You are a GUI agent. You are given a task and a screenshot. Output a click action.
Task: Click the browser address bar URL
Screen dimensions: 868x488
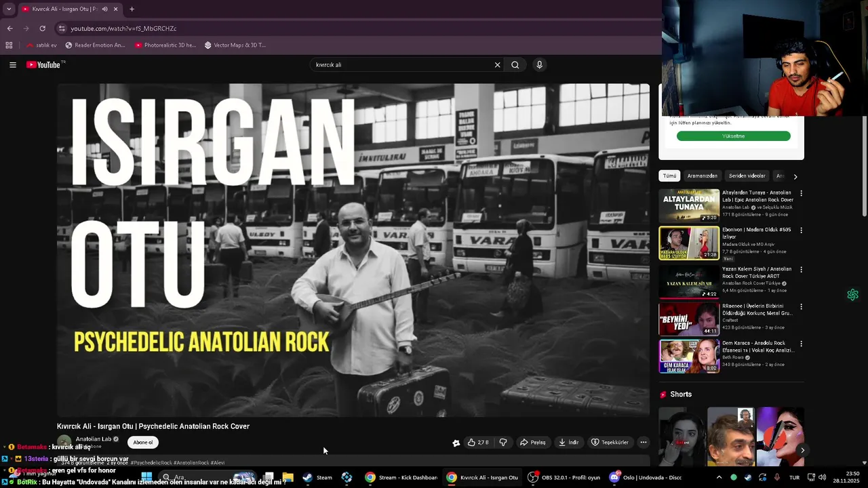tap(123, 28)
